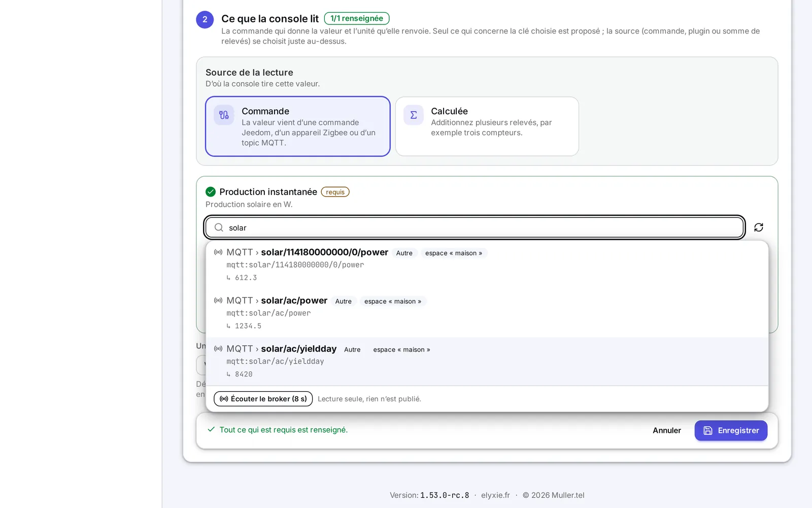
Task: Click the value 8420
Action: pos(244,374)
